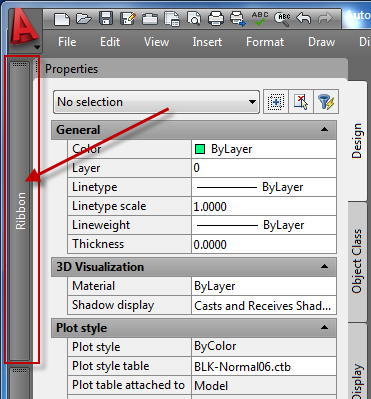
Task: Click the Plot style table label
Action: (111, 366)
